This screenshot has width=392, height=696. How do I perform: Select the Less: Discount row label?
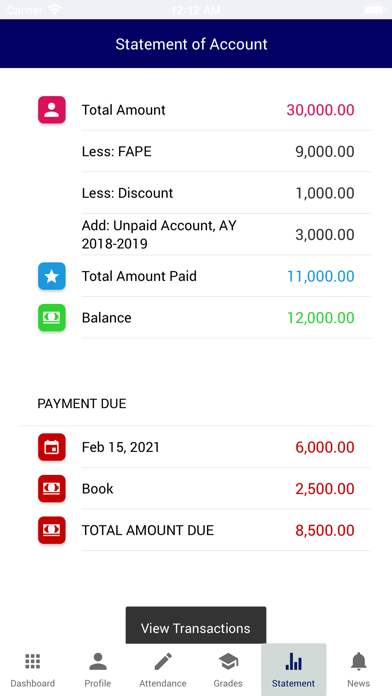tap(127, 193)
